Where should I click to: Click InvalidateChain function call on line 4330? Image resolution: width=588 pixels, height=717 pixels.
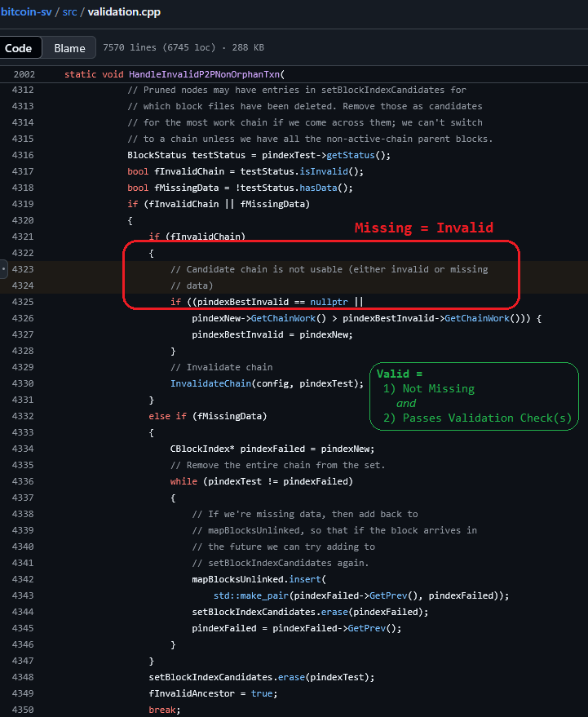[213, 383]
